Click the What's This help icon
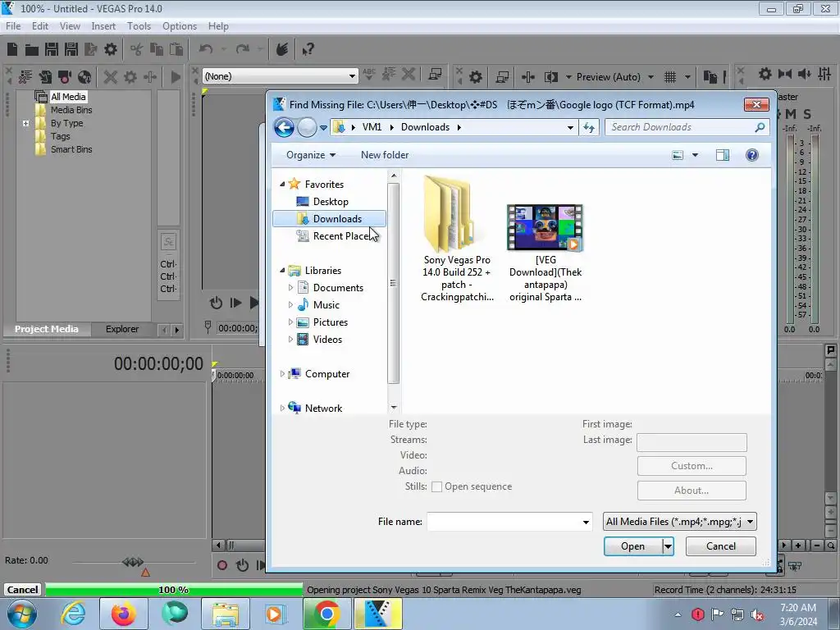The width and height of the screenshot is (840, 630). pyautogui.click(x=308, y=50)
